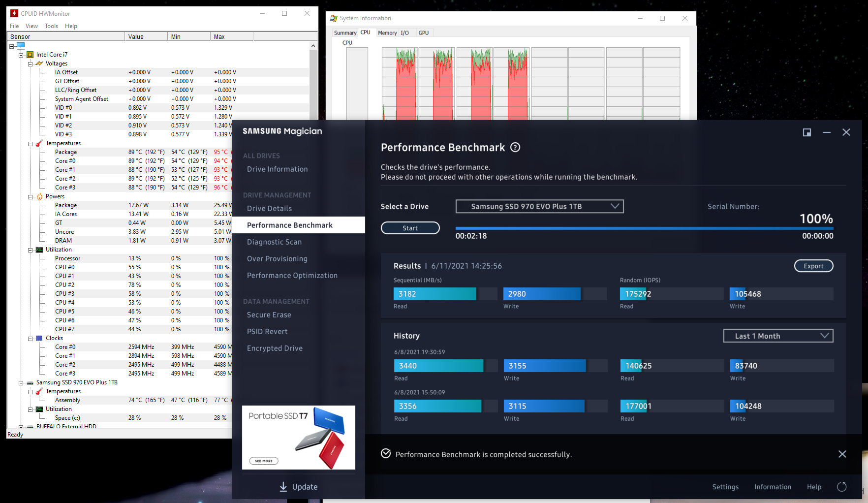This screenshot has height=503, width=868.
Task: Click the thermometer icon of Intel Core i7 Temperatures
Action: 39,143
